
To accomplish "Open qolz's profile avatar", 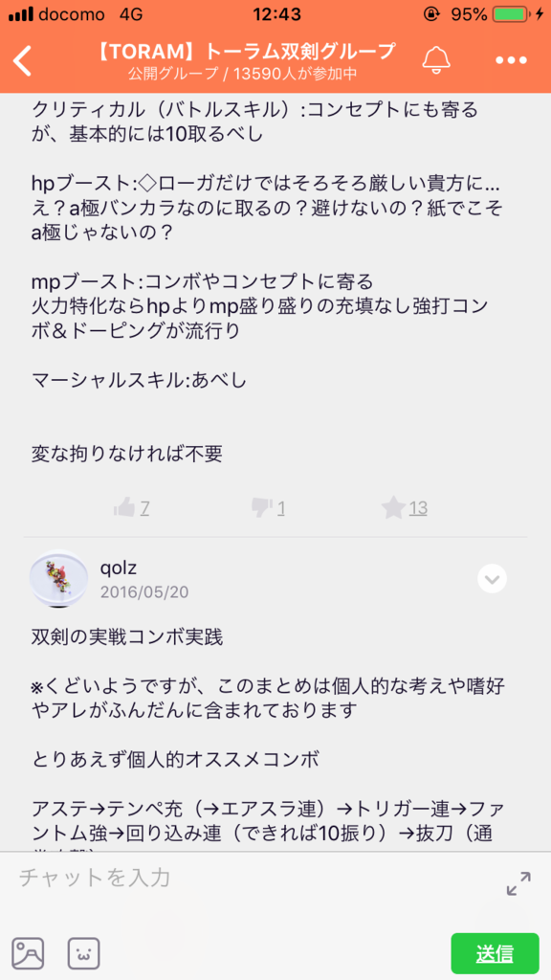I will (x=59, y=579).
